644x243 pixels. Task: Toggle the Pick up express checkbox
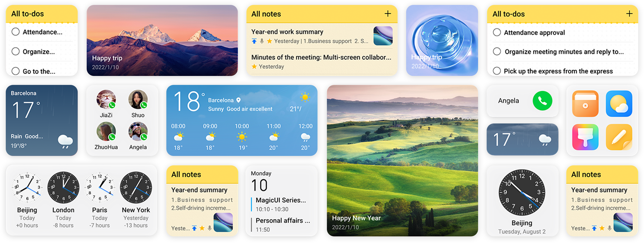pyautogui.click(x=498, y=71)
